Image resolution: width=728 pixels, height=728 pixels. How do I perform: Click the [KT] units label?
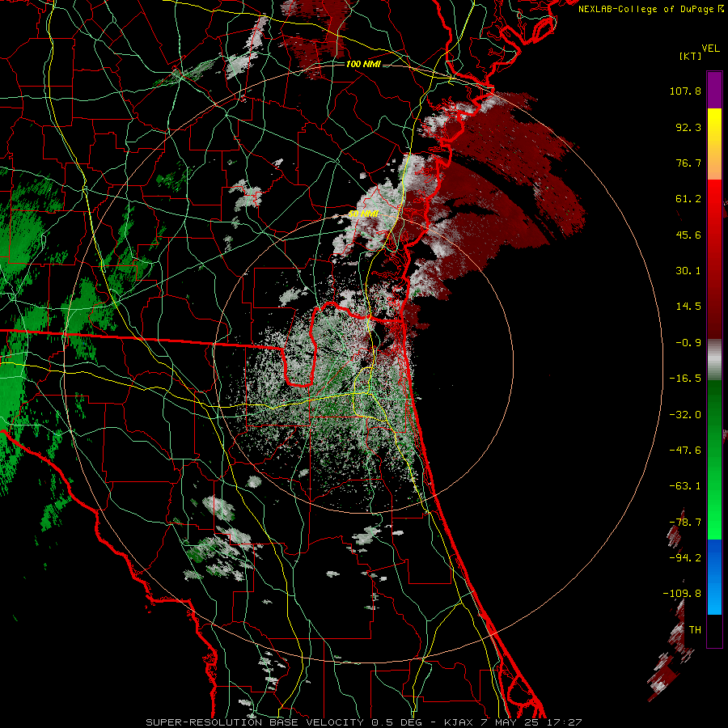[691, 56]
